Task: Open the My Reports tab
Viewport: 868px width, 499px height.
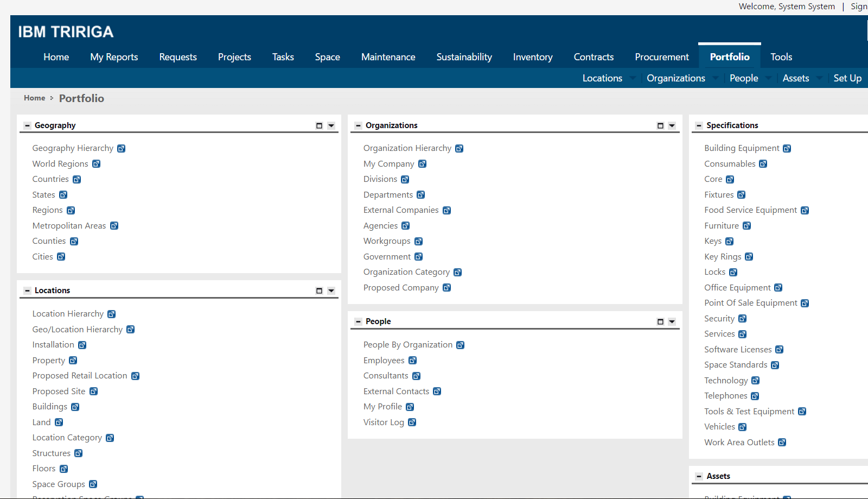Action: click(114, 57)
